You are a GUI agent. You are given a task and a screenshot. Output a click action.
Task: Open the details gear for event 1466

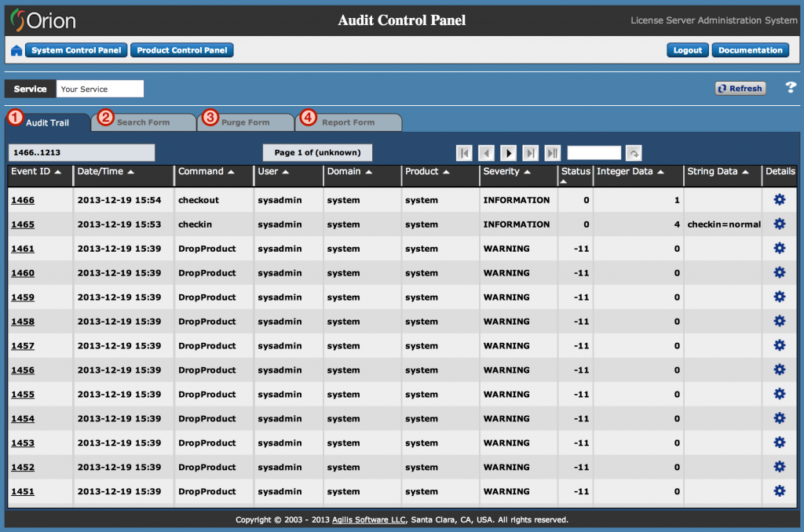pos(778,199)
